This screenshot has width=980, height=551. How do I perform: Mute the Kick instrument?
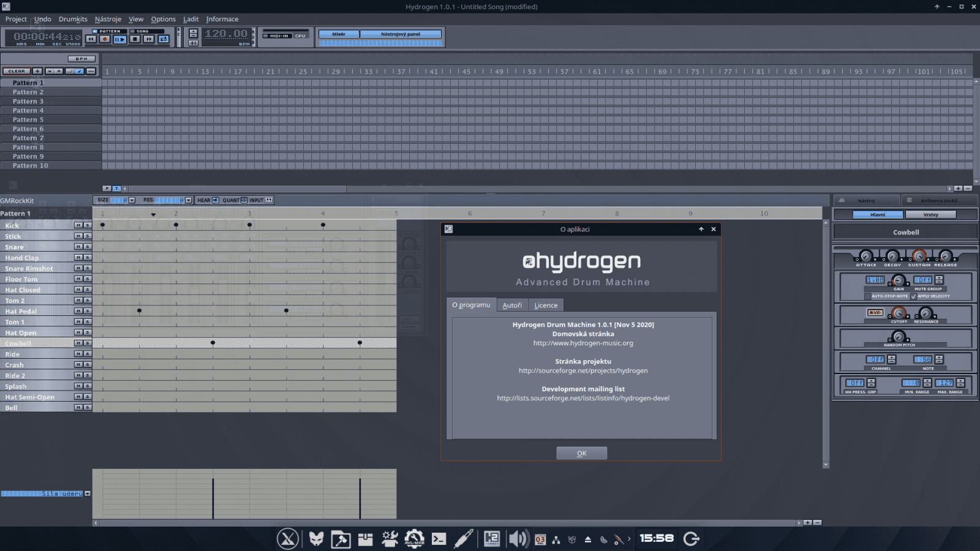(78, 225)
